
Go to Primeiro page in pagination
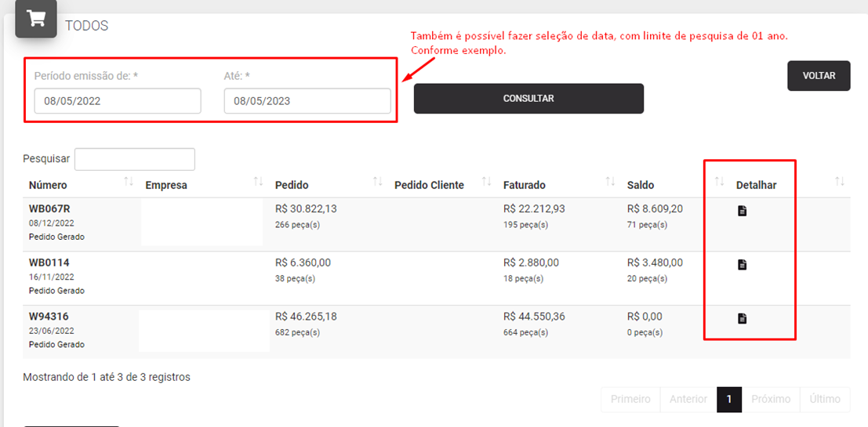[x=630, y=400]
